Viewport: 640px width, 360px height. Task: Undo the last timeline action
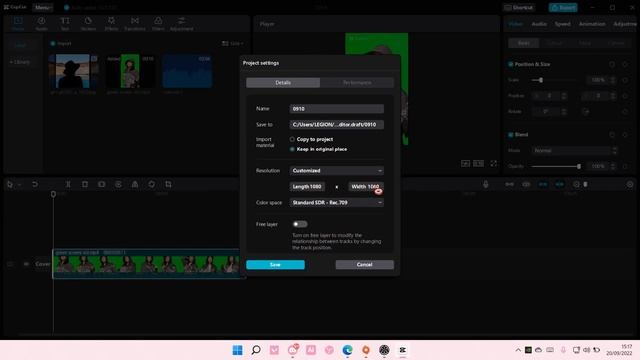pyautogui.click(x=35, y=184)
